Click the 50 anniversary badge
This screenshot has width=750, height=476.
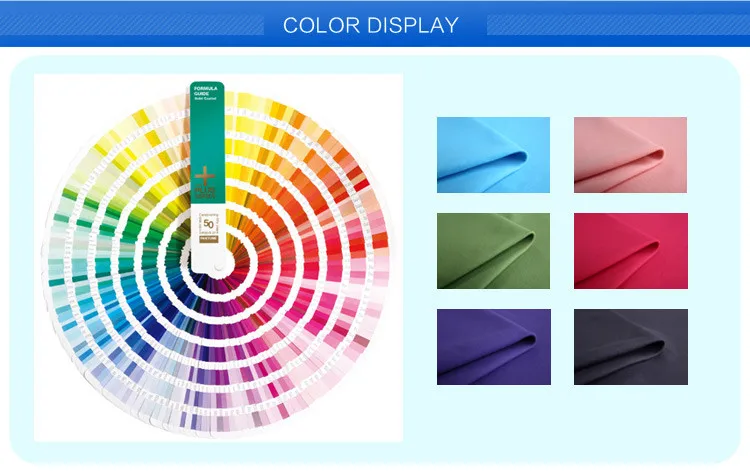coord(209,223)
